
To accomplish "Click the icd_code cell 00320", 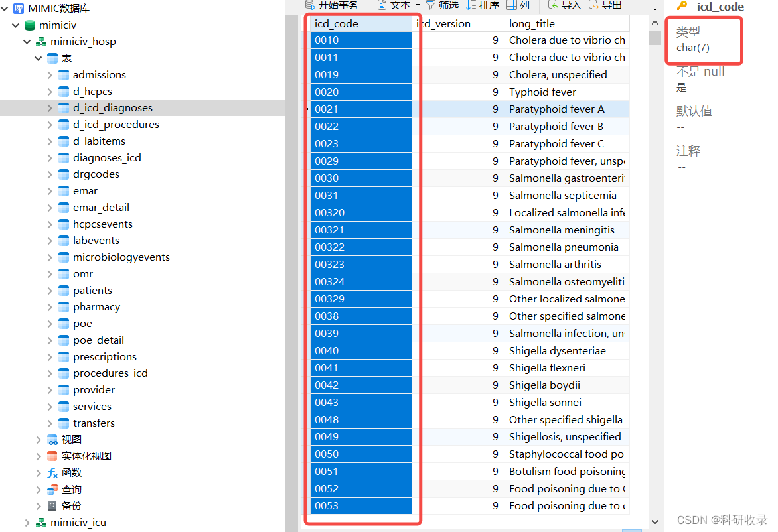I will pyautogui.click(x=360, y=213).
